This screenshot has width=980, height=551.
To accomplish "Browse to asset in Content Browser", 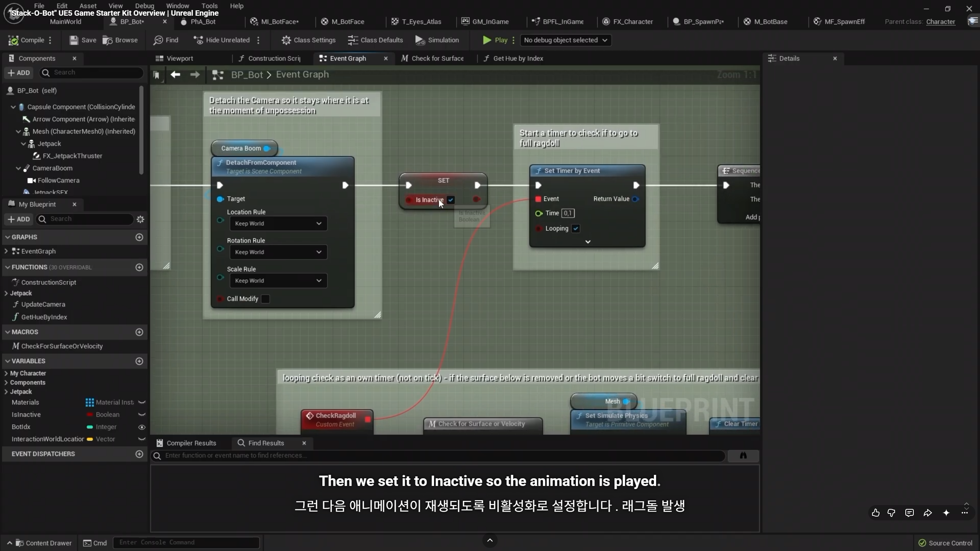I will (x=120, y=40).
